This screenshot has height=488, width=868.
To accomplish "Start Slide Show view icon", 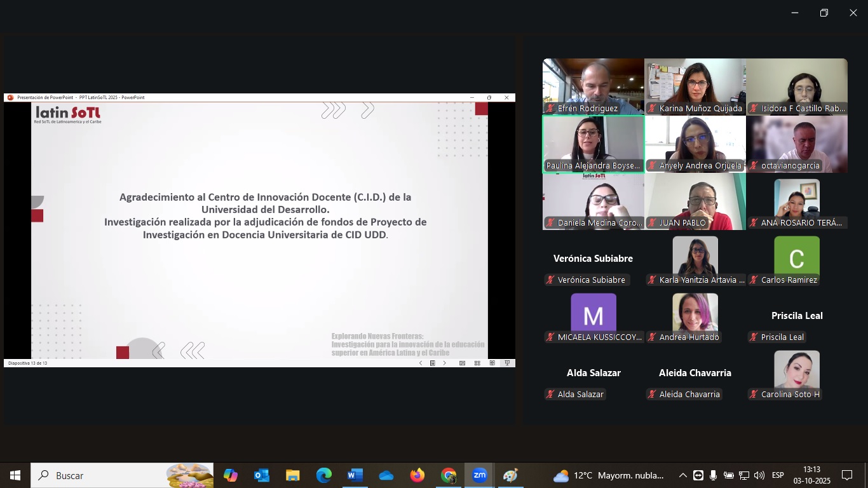I will click(507, 363).
